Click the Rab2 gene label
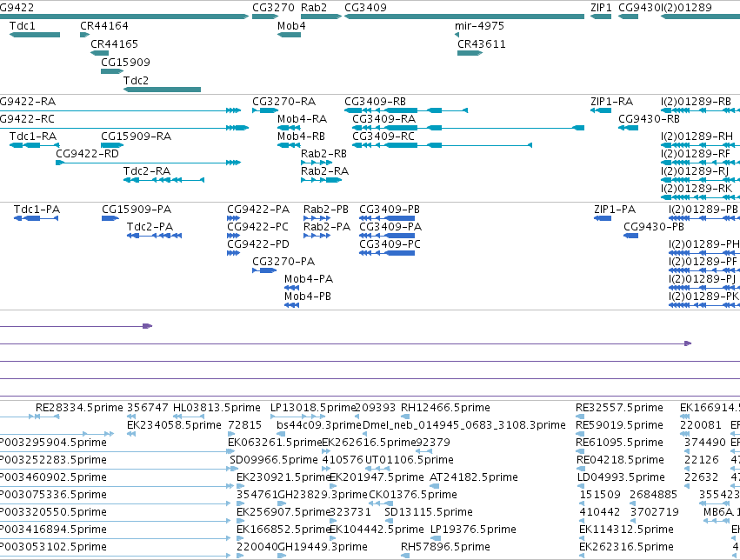Image resolution: width=740 pixels, height=560 pixels. [x=313, y=8]
